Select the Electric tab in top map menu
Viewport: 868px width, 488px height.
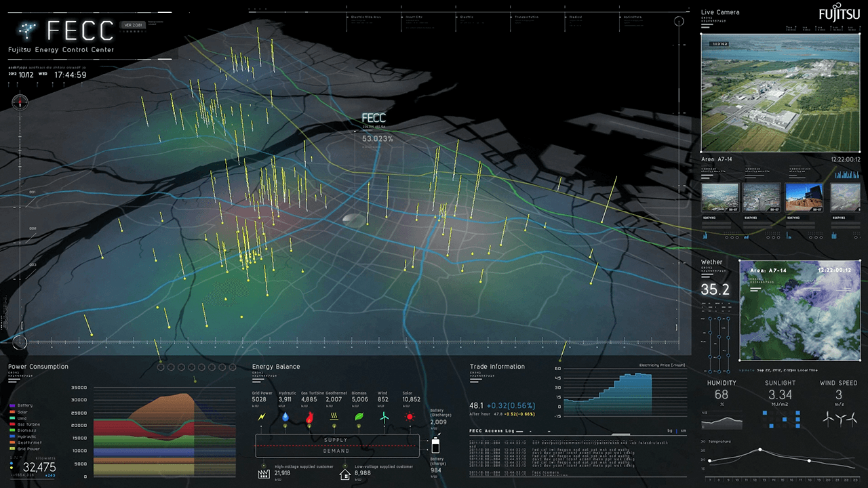pos(467,17)
